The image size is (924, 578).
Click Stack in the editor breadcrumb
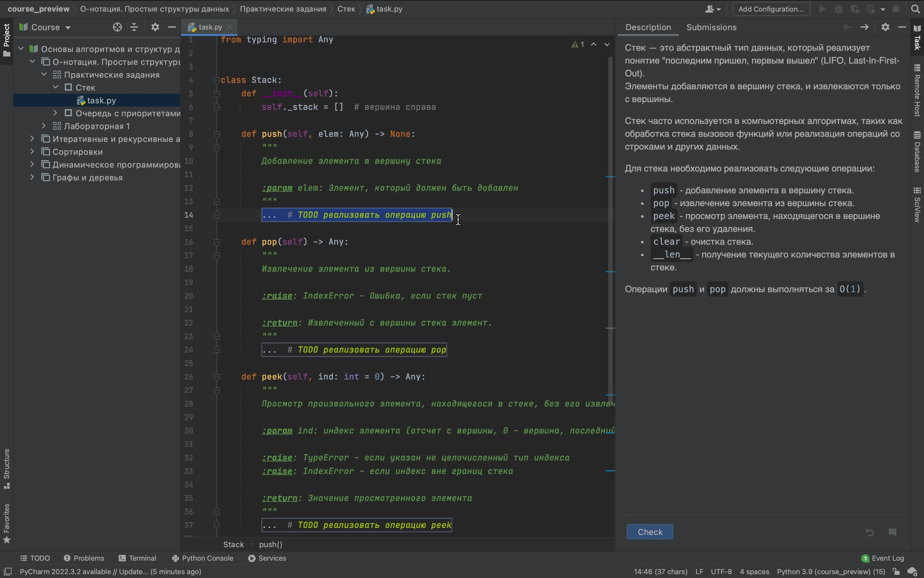pos(233,544)
